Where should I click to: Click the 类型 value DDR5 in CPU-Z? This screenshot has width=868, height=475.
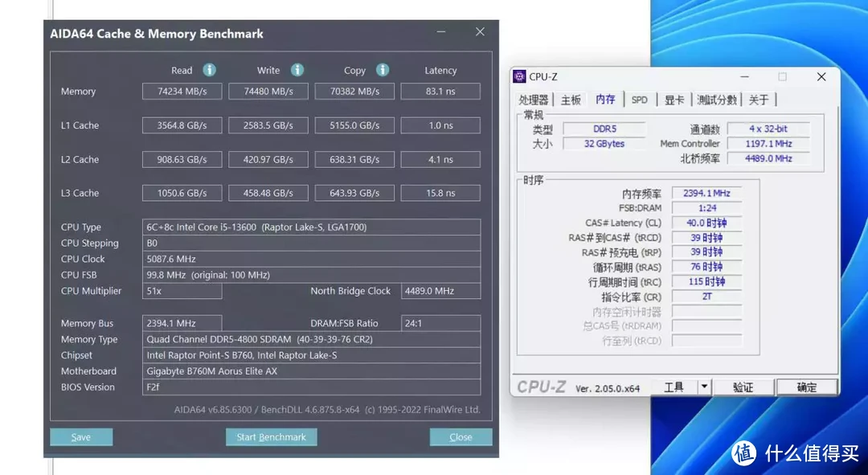[x=604, y=129]
